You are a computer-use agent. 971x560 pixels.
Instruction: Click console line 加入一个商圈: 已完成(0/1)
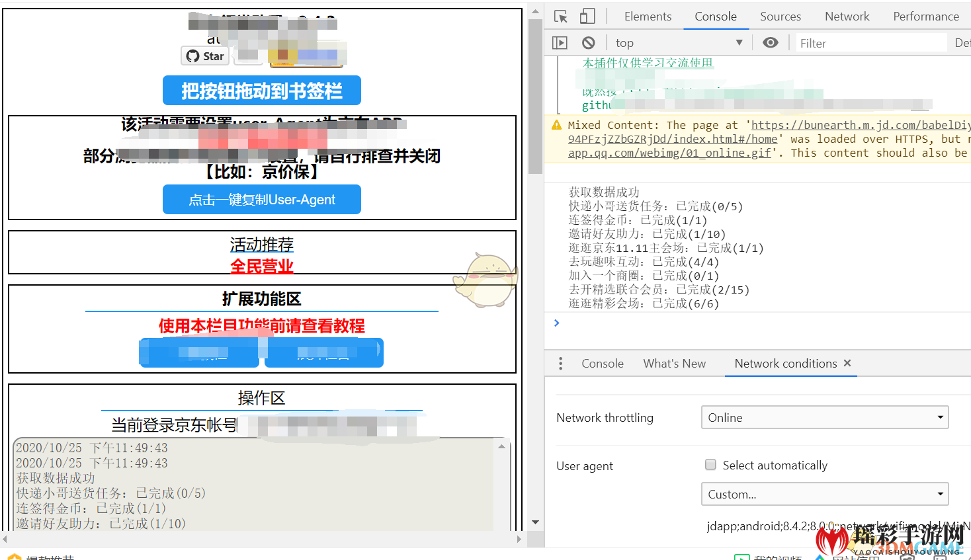tap(644, 276)
